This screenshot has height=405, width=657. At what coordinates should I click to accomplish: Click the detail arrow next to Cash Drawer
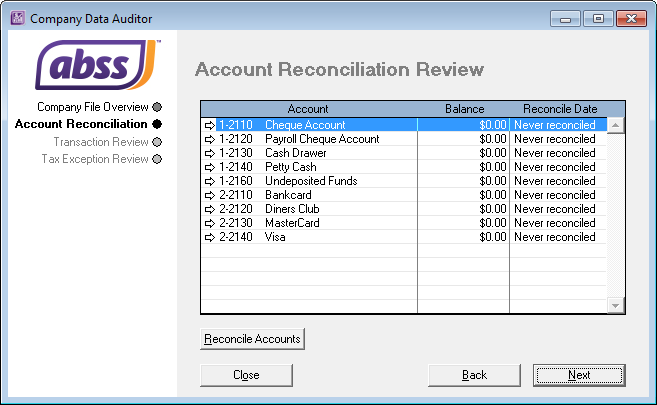[x=209, y=153]
